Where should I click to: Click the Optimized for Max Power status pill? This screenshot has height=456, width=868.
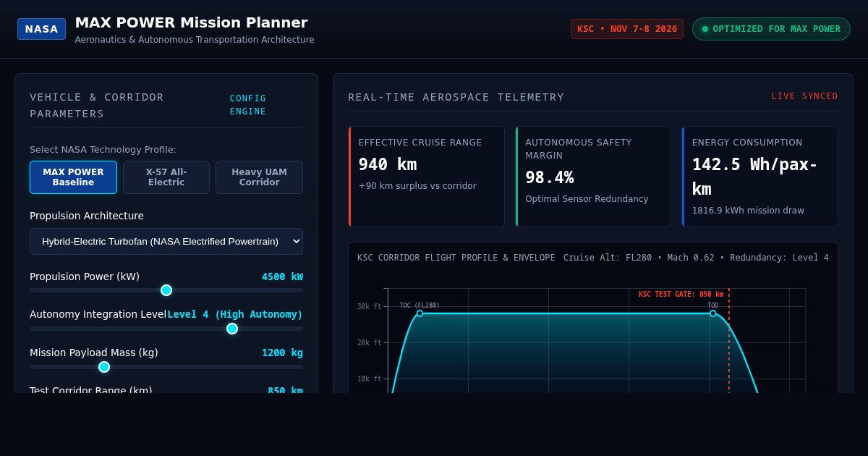771,29
